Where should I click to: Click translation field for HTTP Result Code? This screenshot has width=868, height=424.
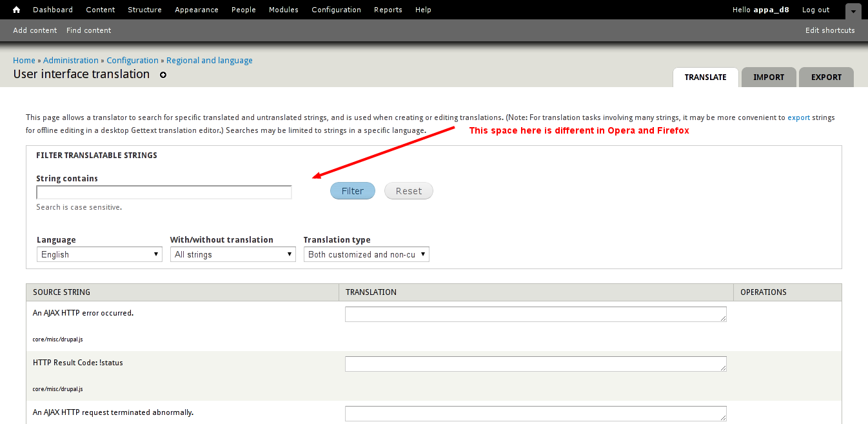[x=535, y=364]
